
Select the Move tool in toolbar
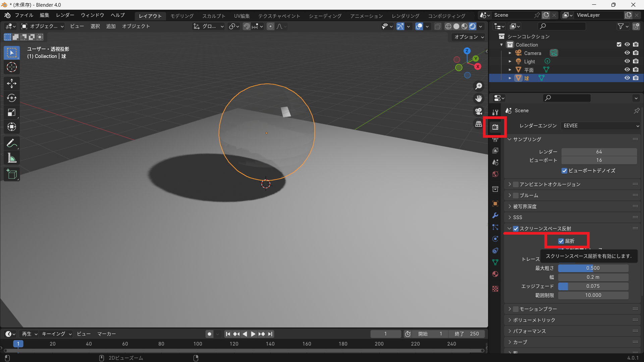tap(12, 83)
